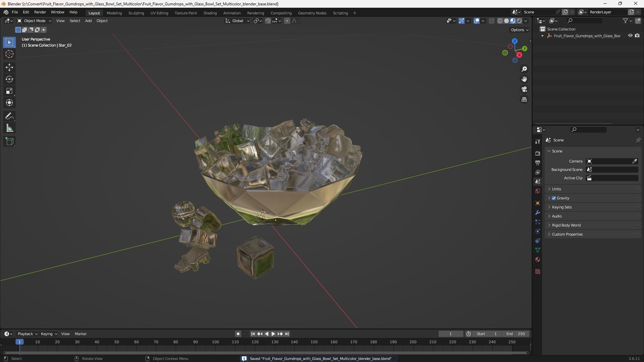Open the Render properties tab

(538, 153)
